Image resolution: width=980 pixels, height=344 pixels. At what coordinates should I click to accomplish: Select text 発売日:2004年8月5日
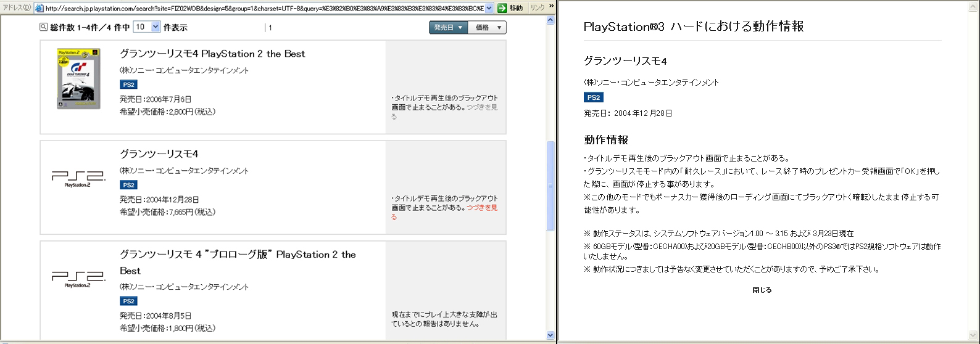click(156, 315)
